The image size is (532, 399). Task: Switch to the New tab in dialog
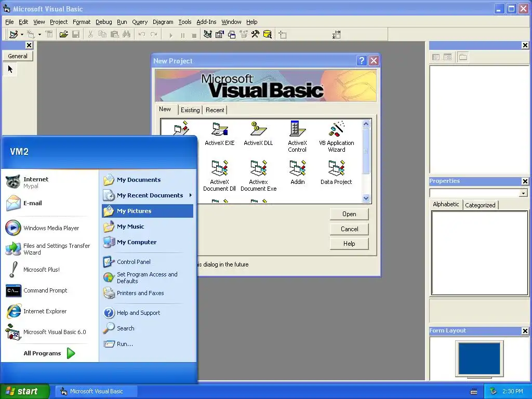pos(165,109)
